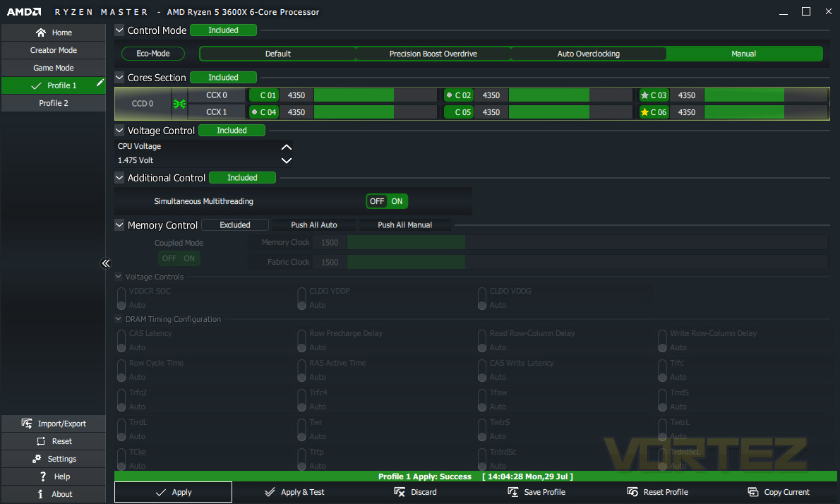Click the gold star on core C 06

(644, 112)
